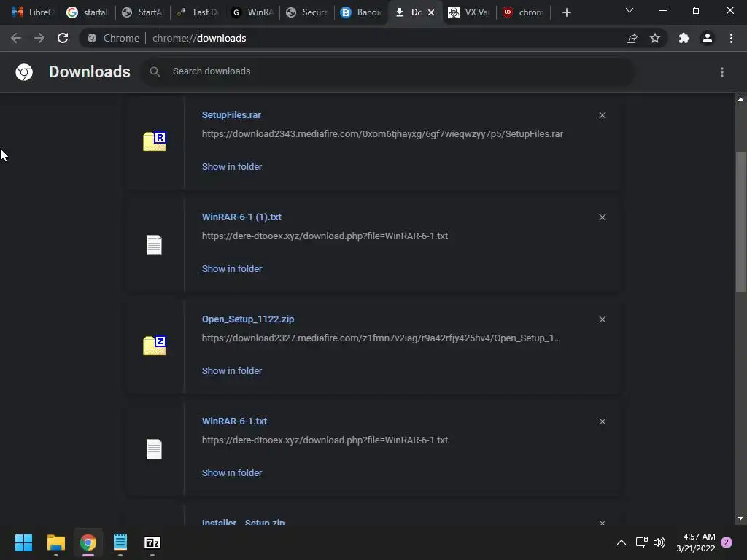Go forward with the browser forward arrow

pyautogui.click(x=39, y=38)
